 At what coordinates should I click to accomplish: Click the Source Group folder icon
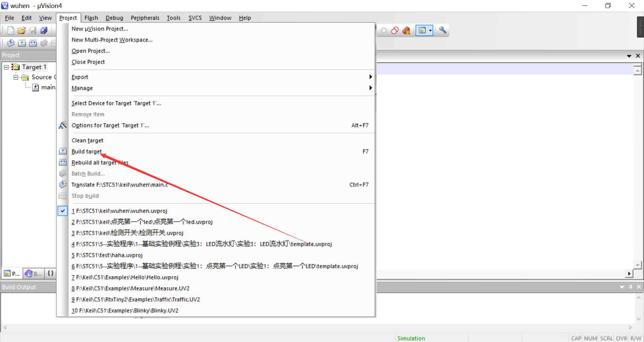(x=25, y=77)
